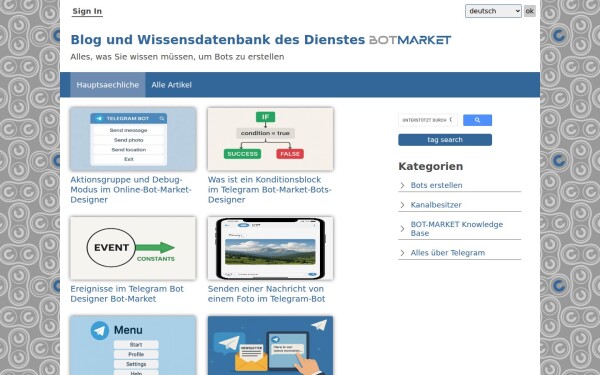Open the Alles über Telegram category
600x375 pixels.
pos(448,253)
